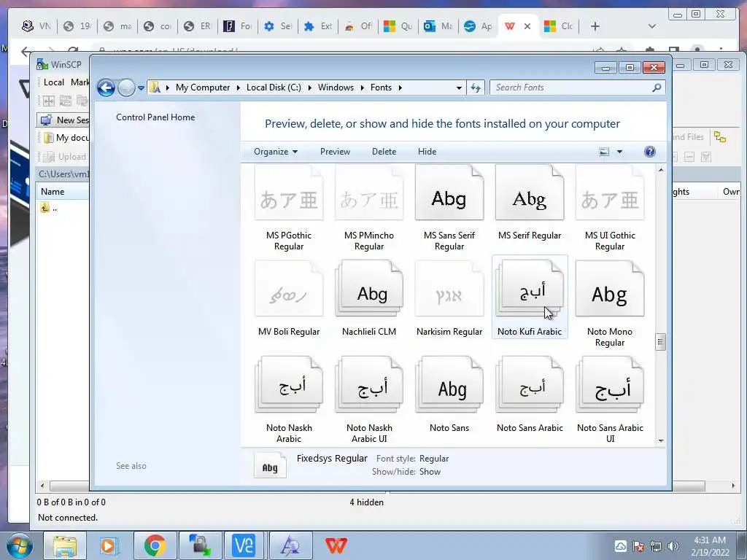Viewport: 747px width, 560px height.
Task: Select the MS Sans Serif Regular font
Action: pos(449,192)
